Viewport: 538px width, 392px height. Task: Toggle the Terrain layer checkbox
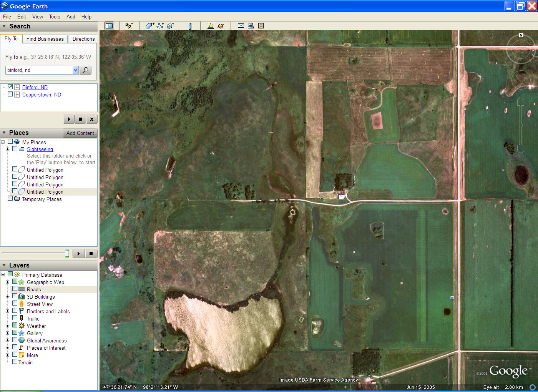pos(15,362)
